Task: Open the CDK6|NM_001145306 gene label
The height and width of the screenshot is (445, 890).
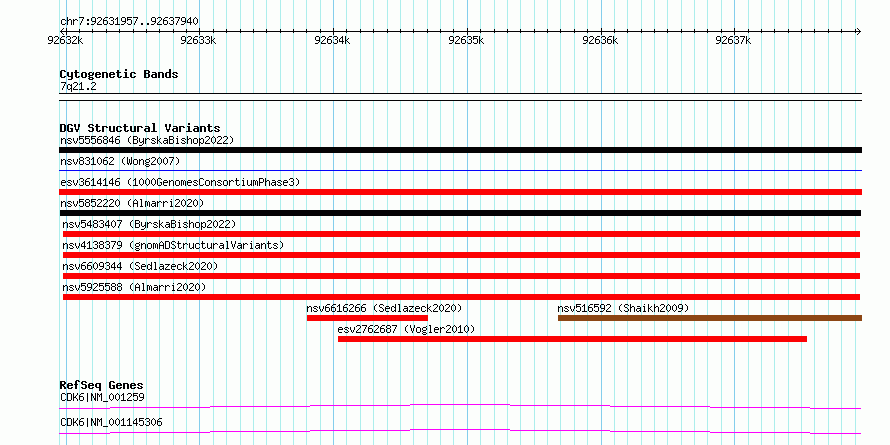Action: 111,422
